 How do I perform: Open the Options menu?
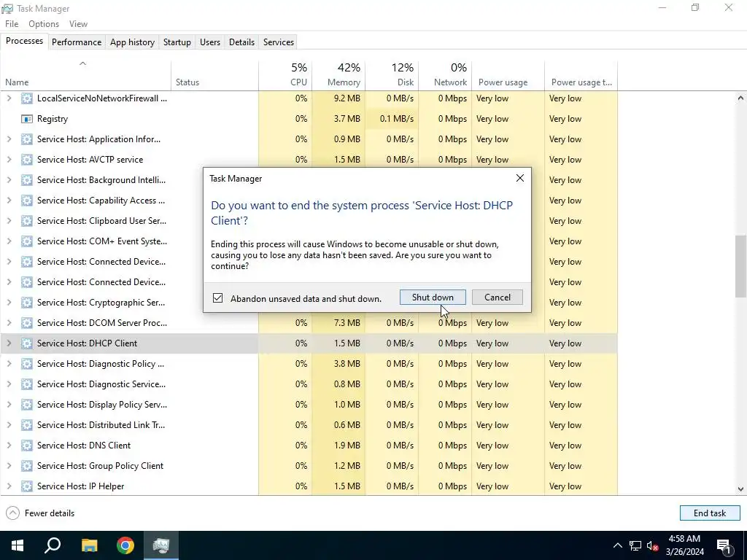(44, 24)
